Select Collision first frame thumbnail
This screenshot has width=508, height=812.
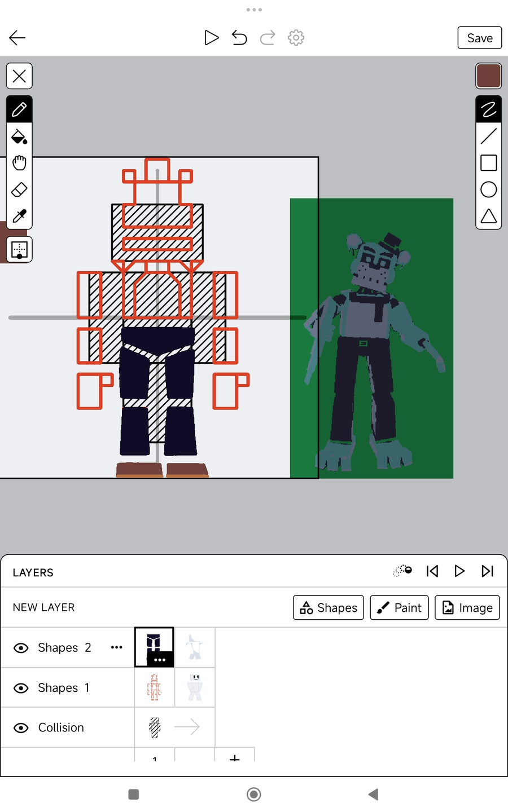155,727
